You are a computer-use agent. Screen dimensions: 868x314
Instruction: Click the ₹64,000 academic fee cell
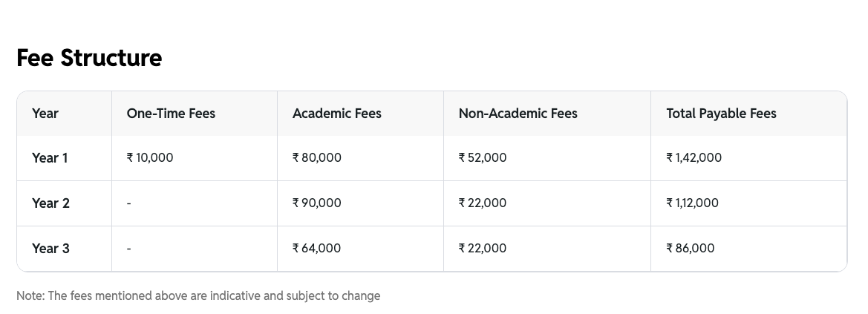coord(317,248)
